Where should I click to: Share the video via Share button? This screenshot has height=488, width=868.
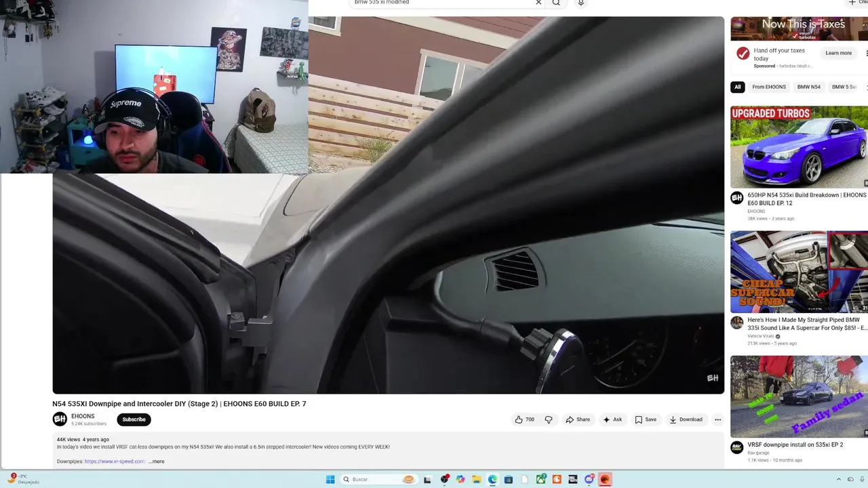point(578,420)
